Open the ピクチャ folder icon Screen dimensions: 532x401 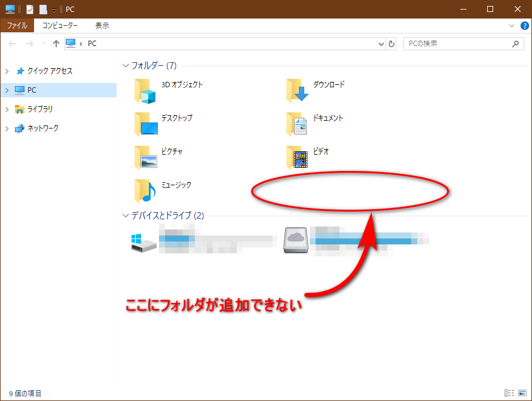coord(145,158)
